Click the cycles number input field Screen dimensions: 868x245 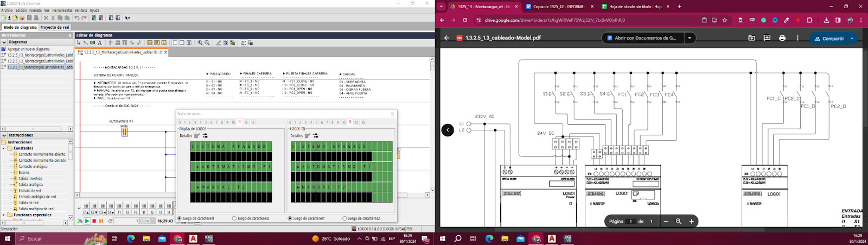pyautogui.click(x=126, y=221)
